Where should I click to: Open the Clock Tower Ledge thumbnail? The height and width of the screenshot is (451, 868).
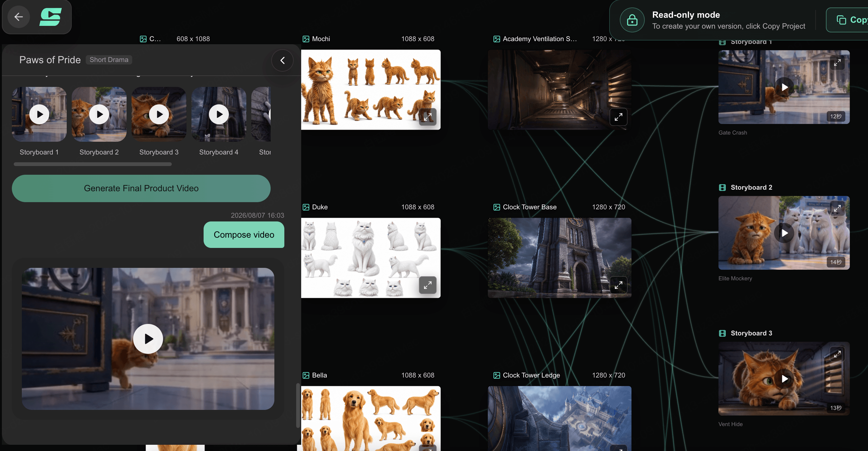559,418
